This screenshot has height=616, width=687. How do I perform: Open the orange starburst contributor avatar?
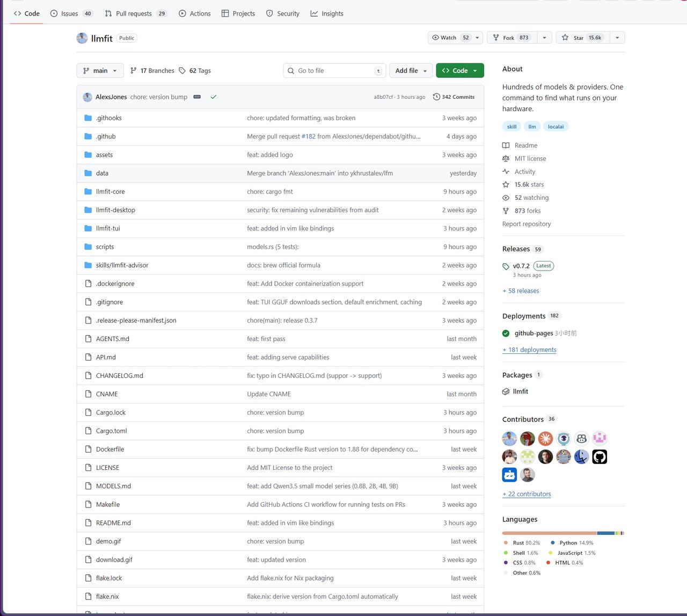tap(545, 439)
